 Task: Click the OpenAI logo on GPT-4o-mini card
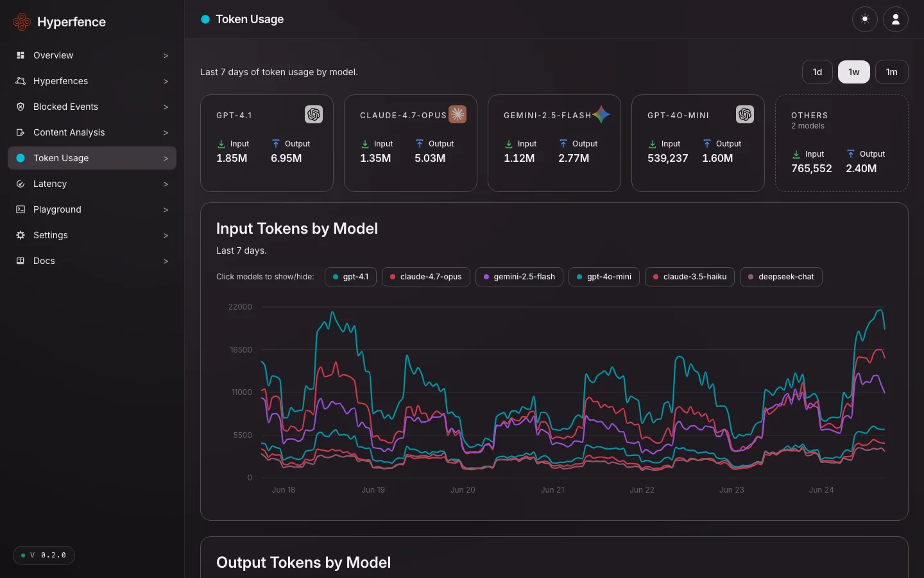[x=745, y=114]
